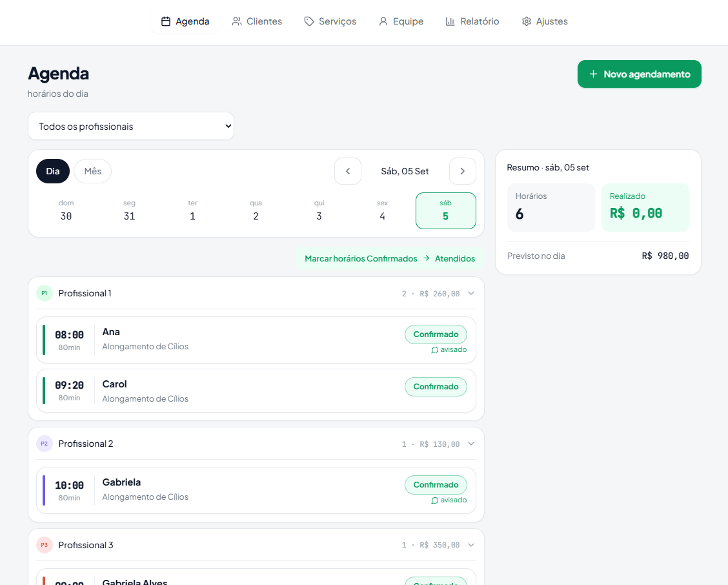The image size is (728, 585).
Task: Go to the next day arrow
Action: click(x=463, y=171)
